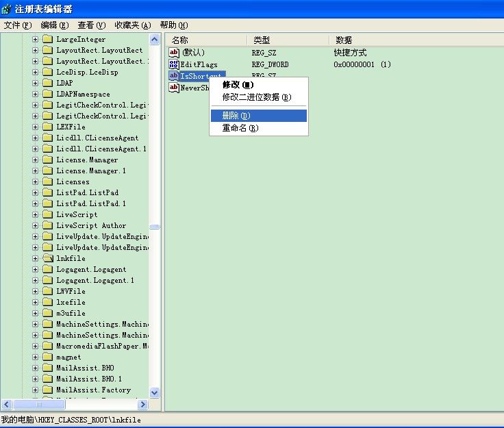Viewport: 504px width, 428px height.
Task: Click the lxefile folder icon
Action: [x=47, y=302]
